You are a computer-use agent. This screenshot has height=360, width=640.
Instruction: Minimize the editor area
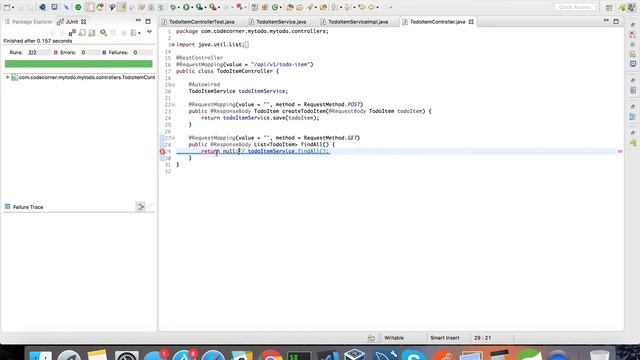606,21
